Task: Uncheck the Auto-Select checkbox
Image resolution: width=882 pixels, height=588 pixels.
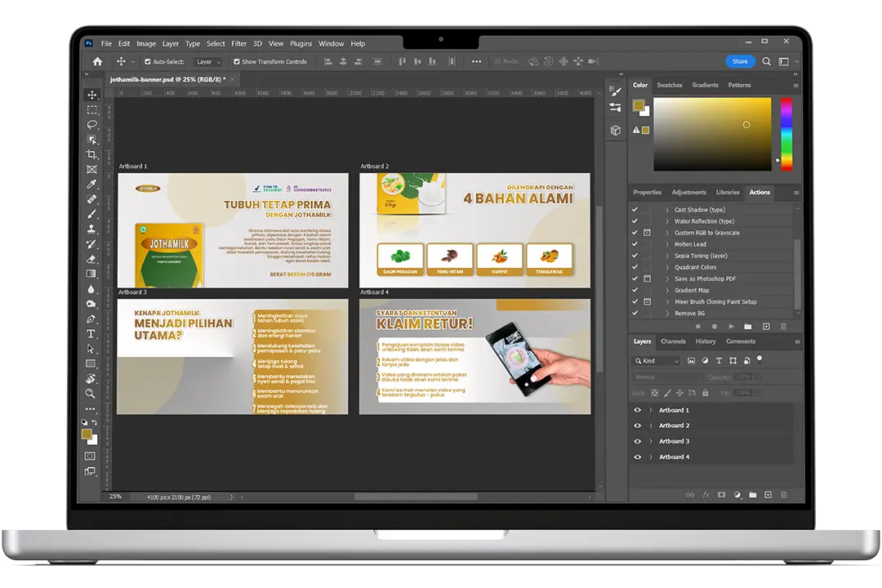Action: click(x=148, y=62)
